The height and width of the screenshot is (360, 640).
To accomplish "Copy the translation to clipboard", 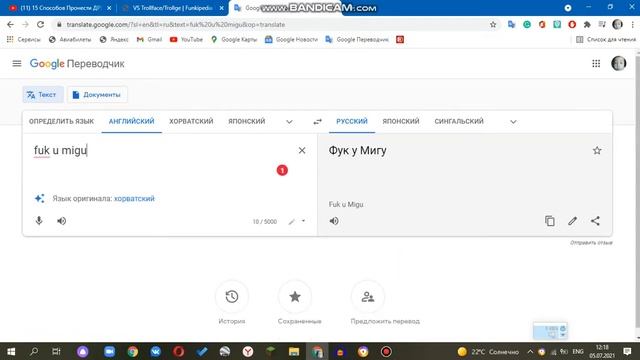I will [x=550, y=221].
